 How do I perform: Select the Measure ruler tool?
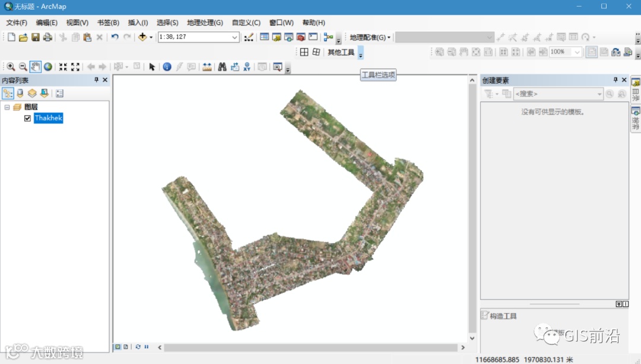(207, 67)
